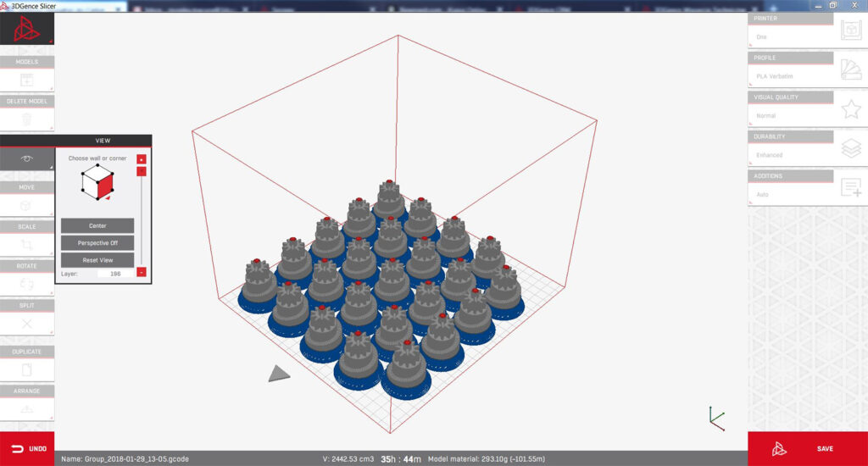Open the Models add-model icon

click(x=26, y=80)
